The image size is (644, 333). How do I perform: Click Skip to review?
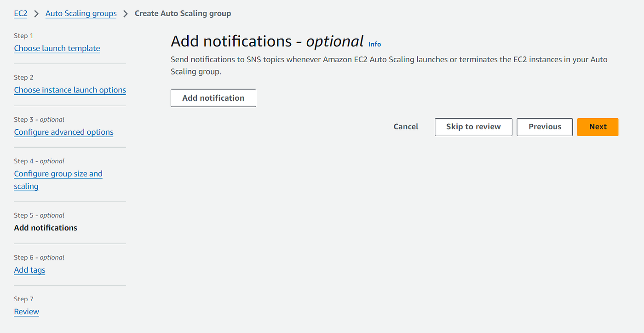click(473, 127)
